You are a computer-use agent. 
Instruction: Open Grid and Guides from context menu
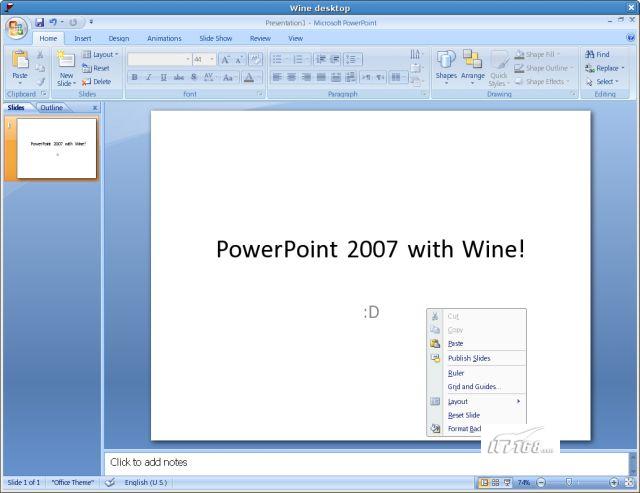[x=476, y=386]
